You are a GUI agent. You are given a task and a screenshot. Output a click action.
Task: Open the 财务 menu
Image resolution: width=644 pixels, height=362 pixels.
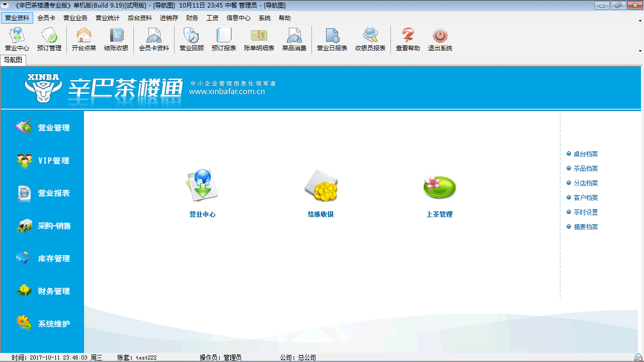click(x=192, y=18)
